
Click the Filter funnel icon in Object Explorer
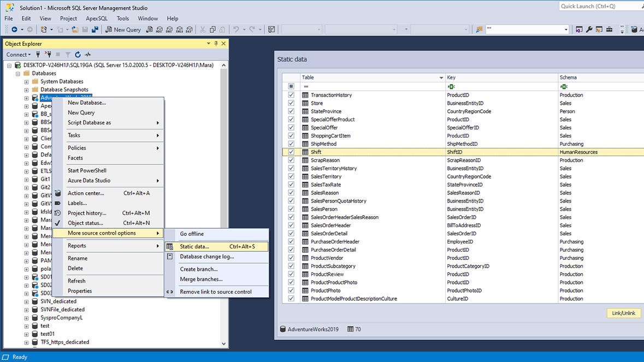tap(68, 54)
